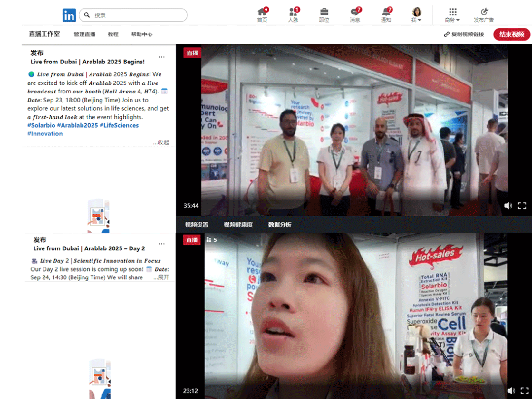This screenshot has width=532, height=399.
Task: Click the 直播 badge on bottom video
Action: (x=192, y=240)
